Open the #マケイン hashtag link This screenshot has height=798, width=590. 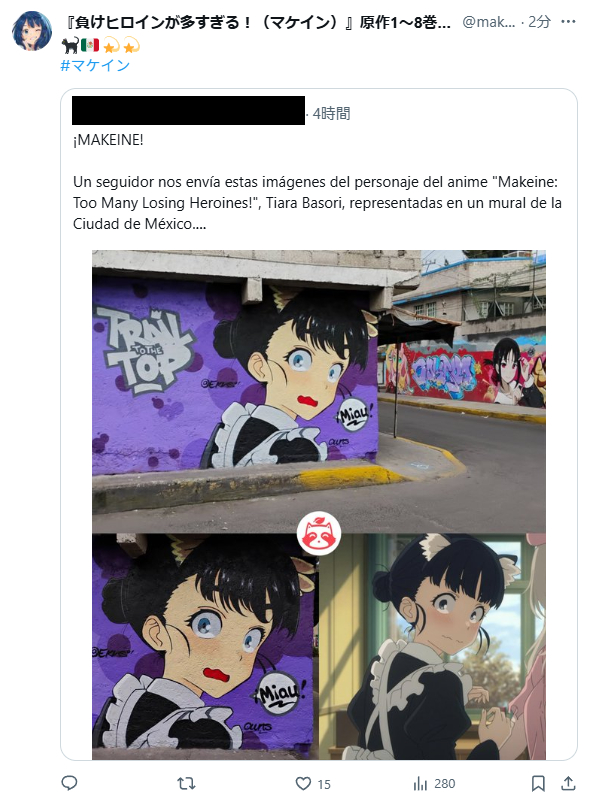coord(95,65)
